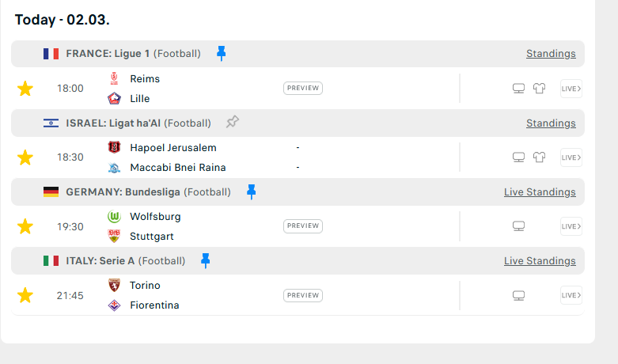
Task: Unpin Germany Bundesliga league
Action: (x=251, y=191)
